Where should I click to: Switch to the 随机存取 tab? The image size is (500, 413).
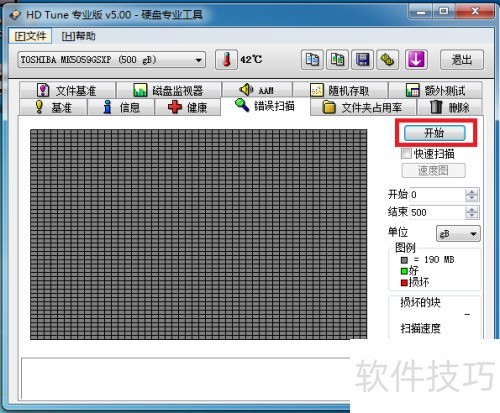[x=340, y=90]
